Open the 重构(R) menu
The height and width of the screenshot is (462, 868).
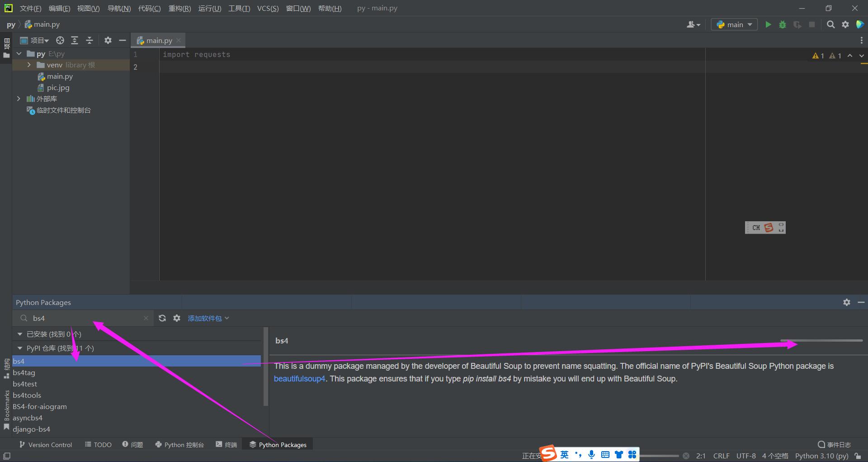[179, 8]
